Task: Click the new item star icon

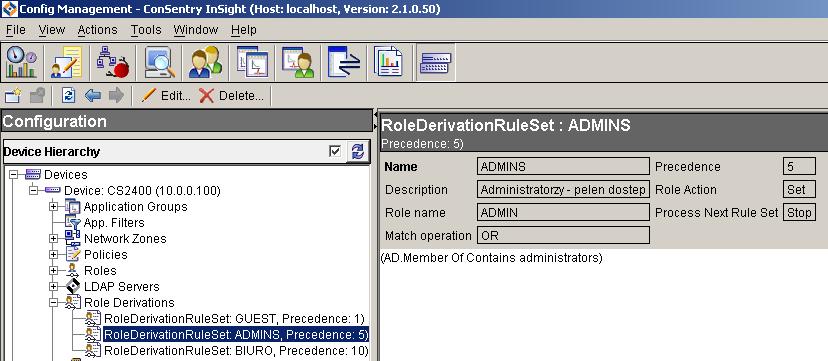Action: (x=13, y=96)
